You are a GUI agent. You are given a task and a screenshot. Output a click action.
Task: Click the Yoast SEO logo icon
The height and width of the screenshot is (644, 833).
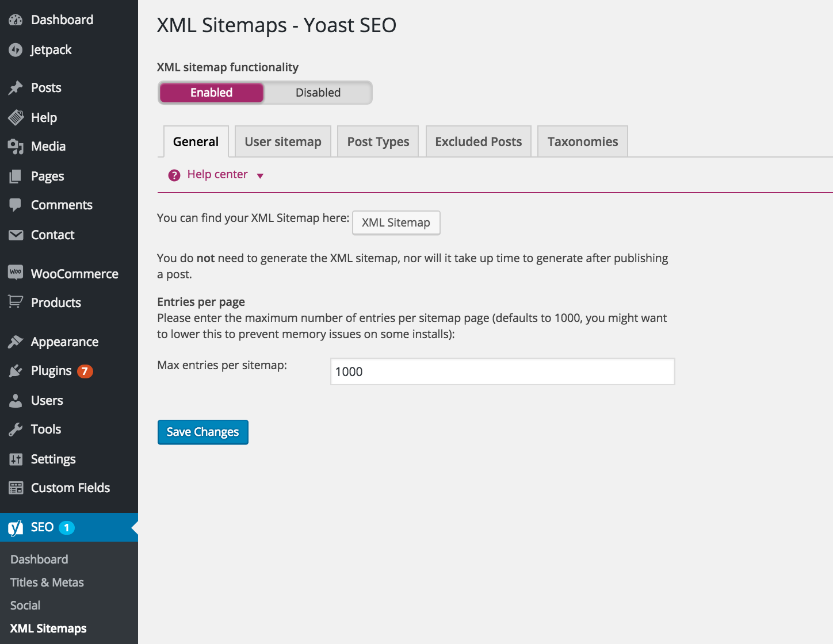pos(16,528)
